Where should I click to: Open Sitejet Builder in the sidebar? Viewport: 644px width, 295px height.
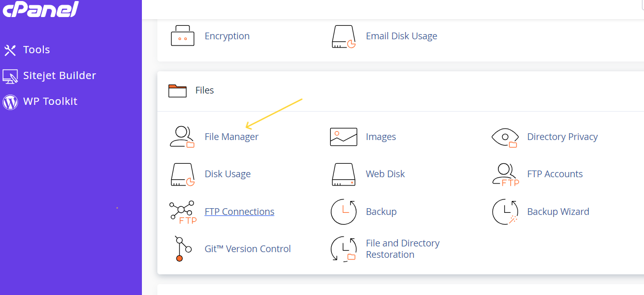coord(59,75)
